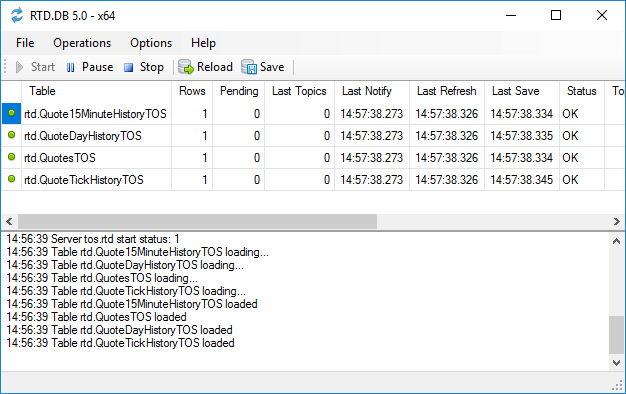
Task: Click log line 'rtd.Quote15MinuteHistoryTOS loaded'
Action: pyautogui.click(x=132, y=304)
